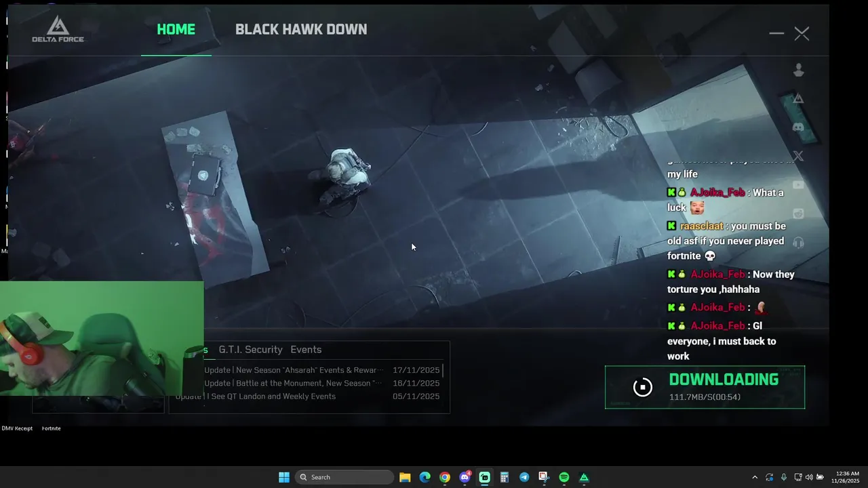Open the YouTube sidebar icon
Viewport: 868px width, 488px height.
pyautogui.click(x=799, y=185)
